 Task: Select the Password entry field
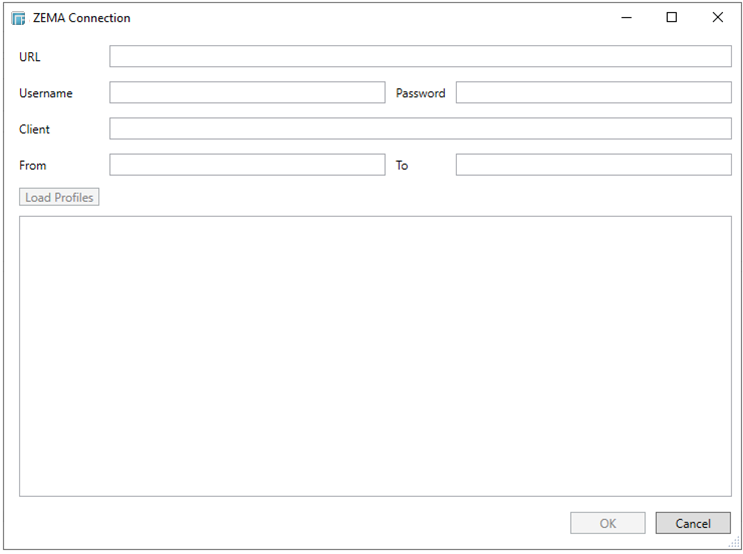(593, 93)
